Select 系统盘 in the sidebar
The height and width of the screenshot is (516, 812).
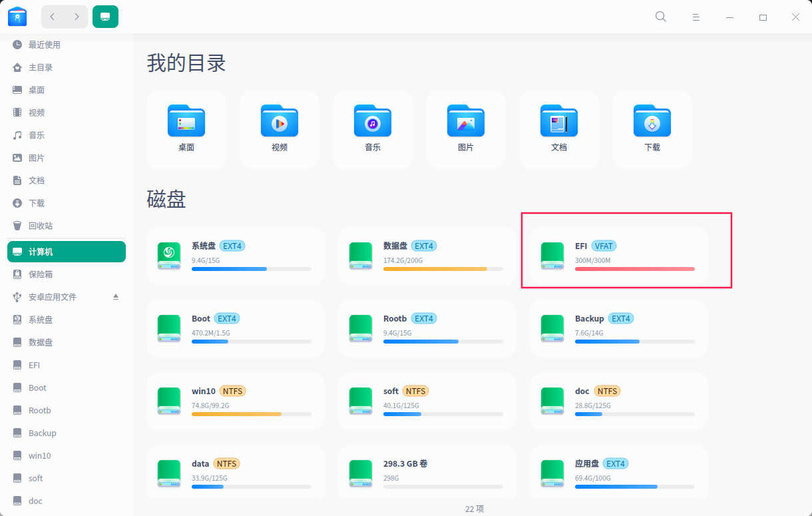coord(67,320)
